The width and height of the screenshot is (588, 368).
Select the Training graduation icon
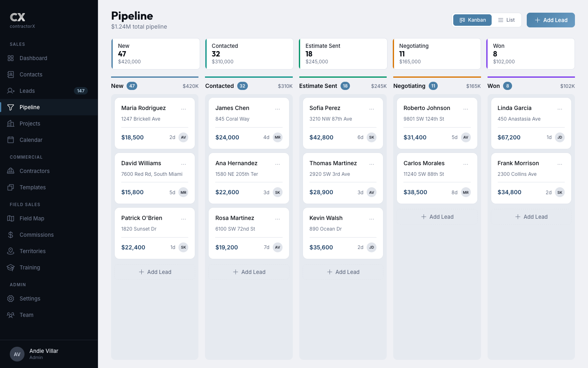[11, 267]
